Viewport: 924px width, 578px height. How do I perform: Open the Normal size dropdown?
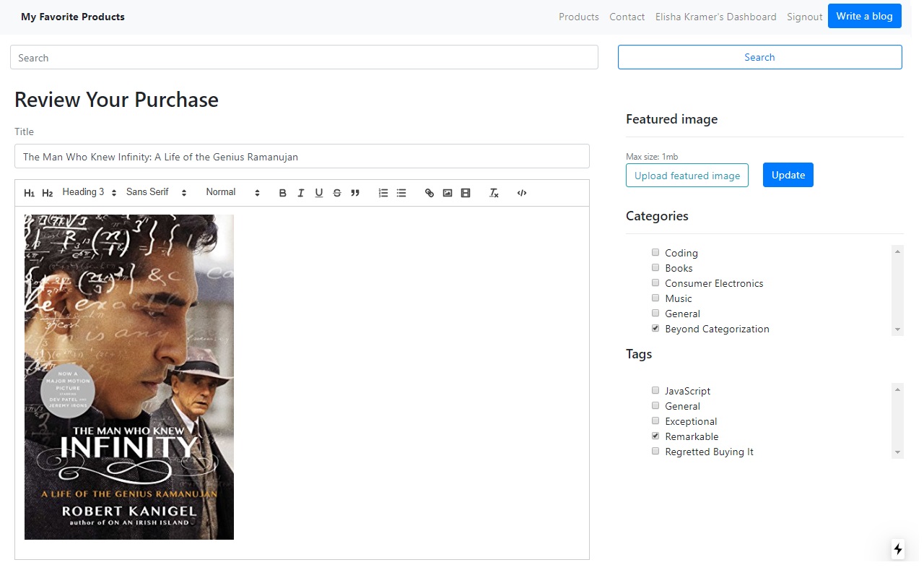(232, 192)
